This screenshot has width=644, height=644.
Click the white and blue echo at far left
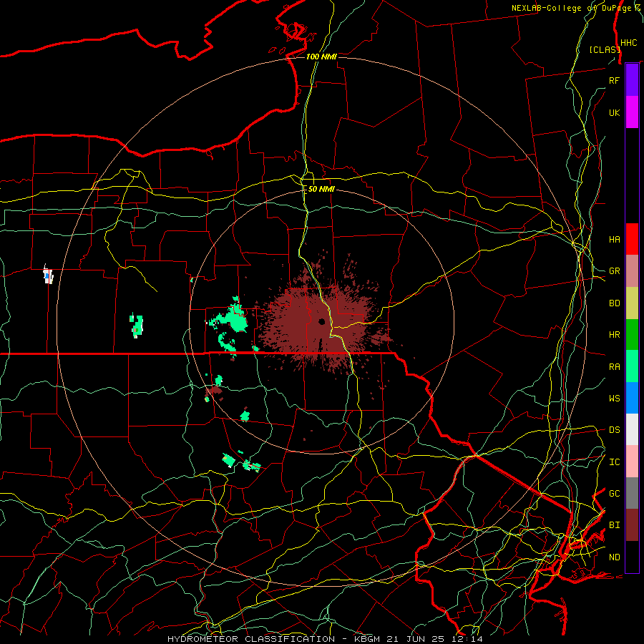48,274
